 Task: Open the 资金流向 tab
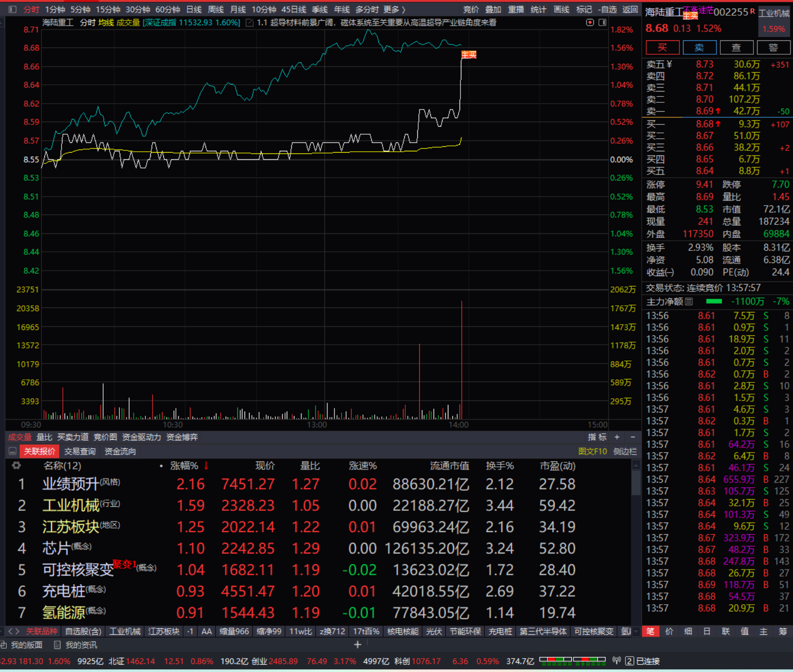[x=120, y=451]
